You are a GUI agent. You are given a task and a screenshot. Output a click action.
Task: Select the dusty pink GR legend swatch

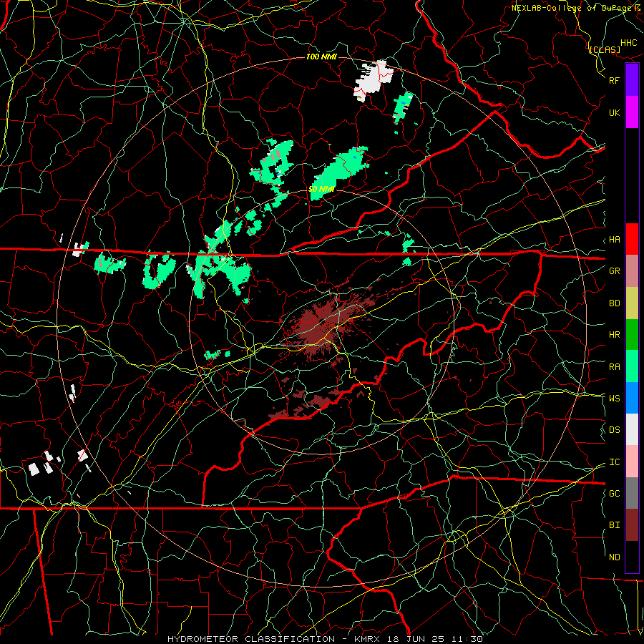click(632, 271)
